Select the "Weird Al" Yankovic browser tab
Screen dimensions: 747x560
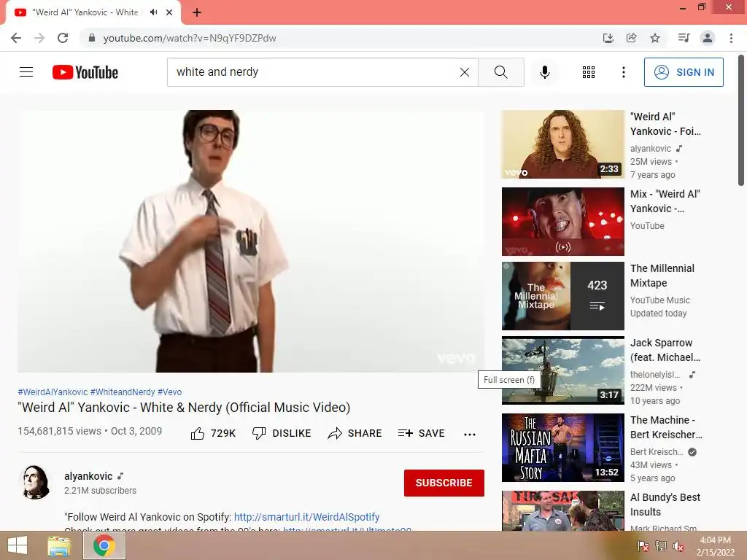[85, 12]
